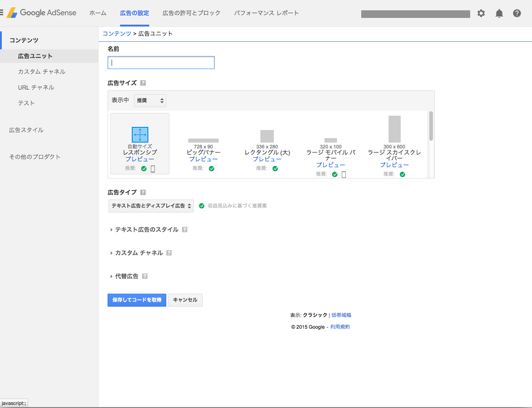
Task: Open the notifications bell icon
Action: pyautogui.click(x=499, y=13)
